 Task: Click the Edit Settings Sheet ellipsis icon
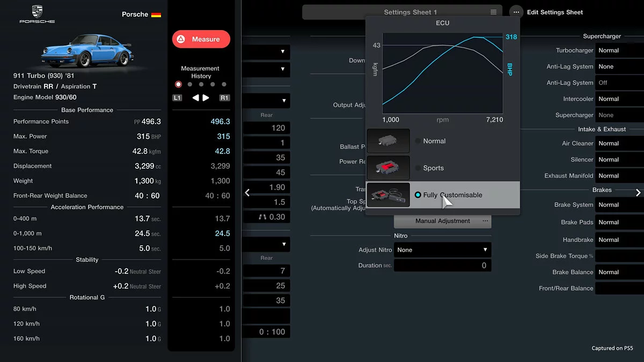[x=516, y=12]
